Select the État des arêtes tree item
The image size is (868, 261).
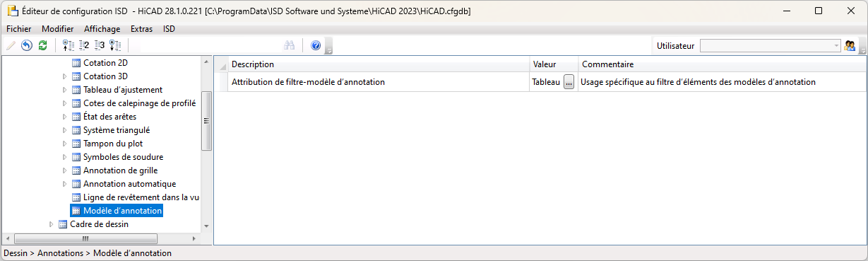tap(109, 117)
